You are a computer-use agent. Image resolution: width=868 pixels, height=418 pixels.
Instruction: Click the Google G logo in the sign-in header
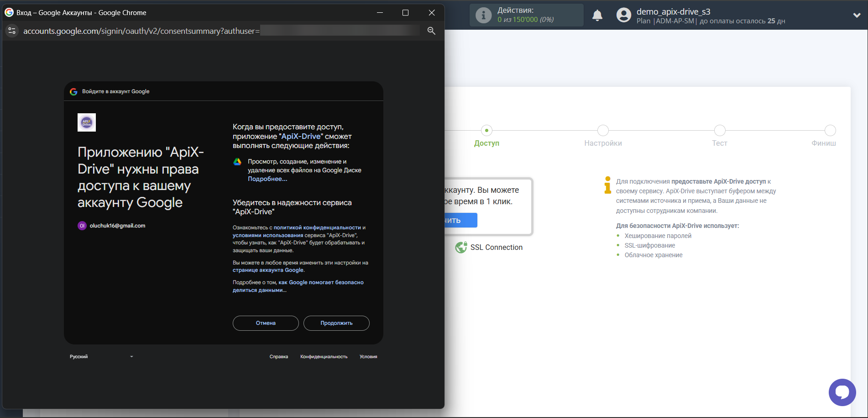click(x=73, y=91)
